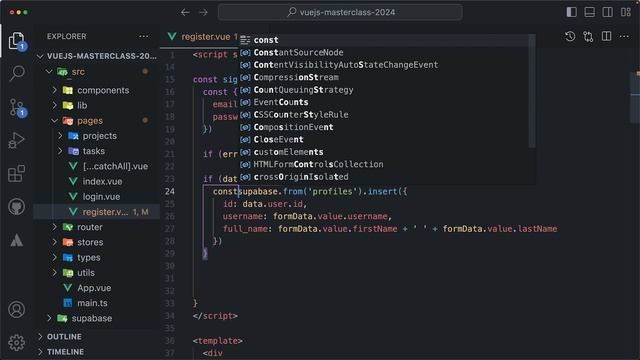The width and height of the screenshot is (640, 360).
Task: Expand the TIMELINE section
Action: tap(97, 352)
